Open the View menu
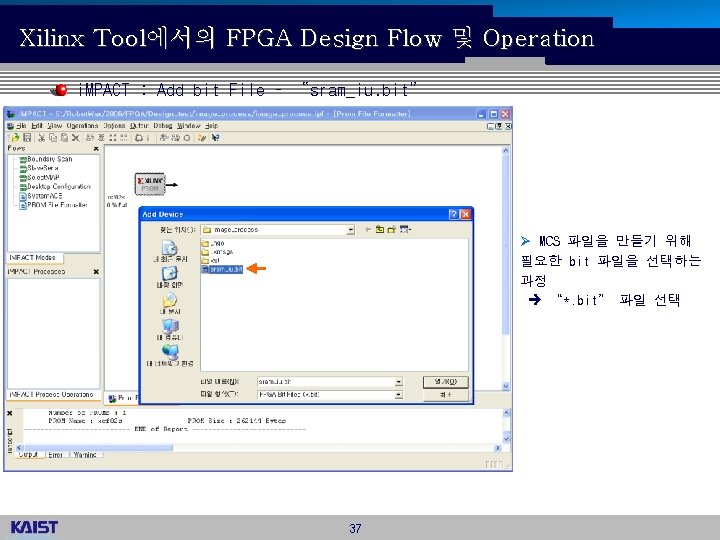This screenshot has width=720, height=540. pyautogui.click(x=55, y=125)
